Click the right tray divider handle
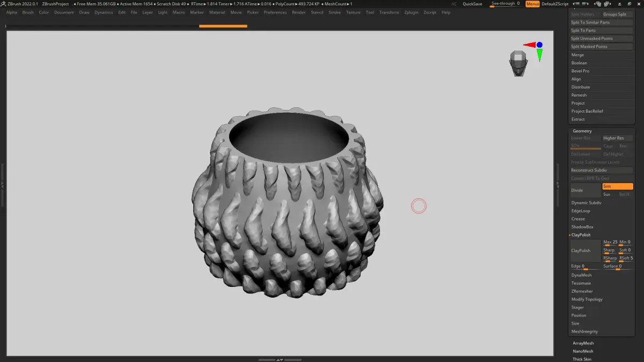 (558, 184)
